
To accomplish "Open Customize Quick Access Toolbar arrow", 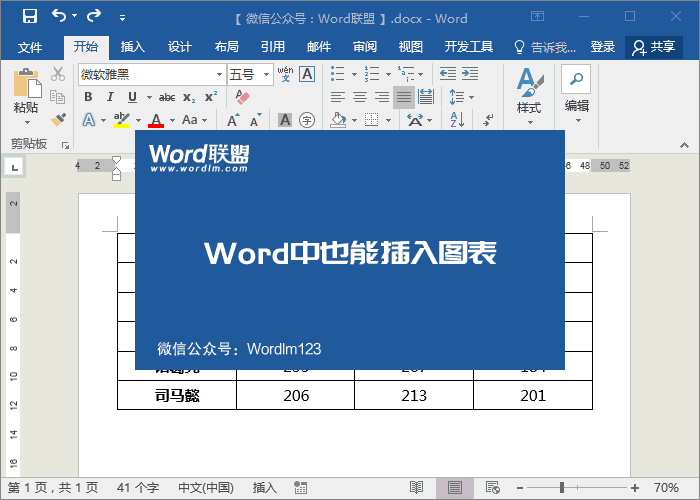I will 122,18.
